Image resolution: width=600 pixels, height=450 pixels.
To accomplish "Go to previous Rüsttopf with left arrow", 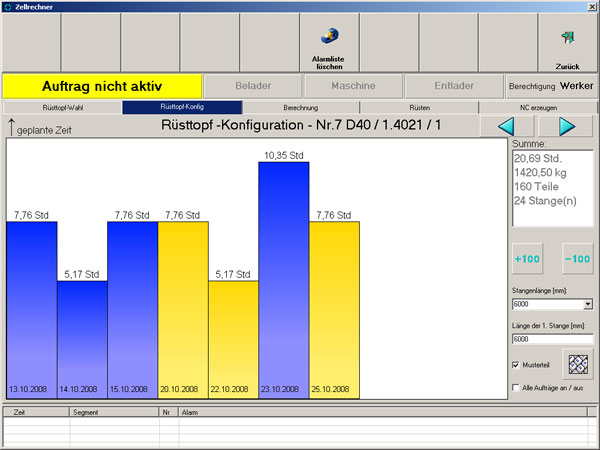I will tap(506, 126).
